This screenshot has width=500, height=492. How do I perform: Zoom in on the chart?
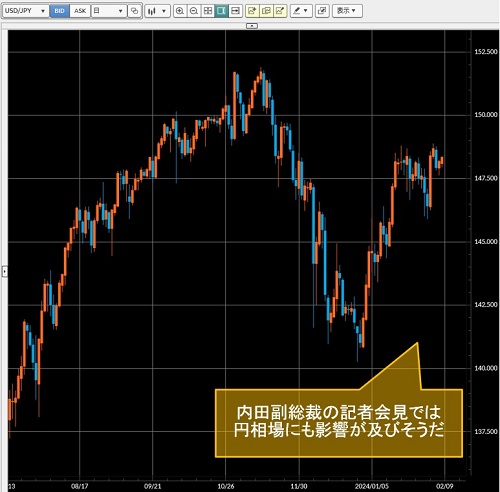pyautogui.click(x=180, y=11)
